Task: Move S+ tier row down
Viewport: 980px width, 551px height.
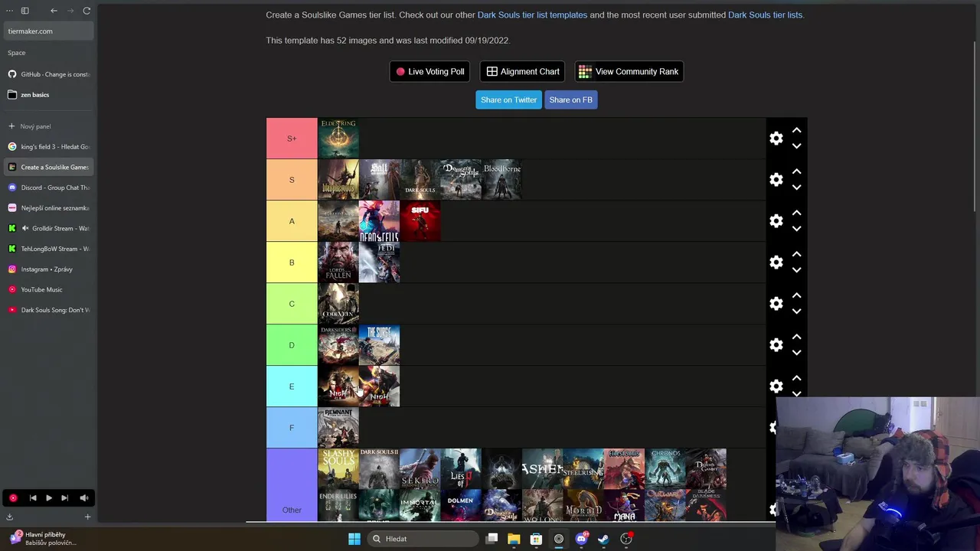Action: [796, 146]
